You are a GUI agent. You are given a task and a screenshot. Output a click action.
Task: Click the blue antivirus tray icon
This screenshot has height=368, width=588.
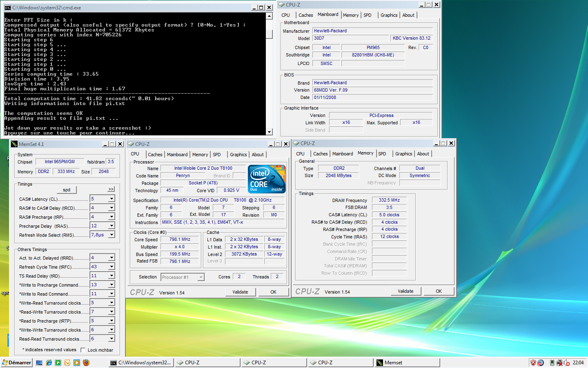(541, 363)
